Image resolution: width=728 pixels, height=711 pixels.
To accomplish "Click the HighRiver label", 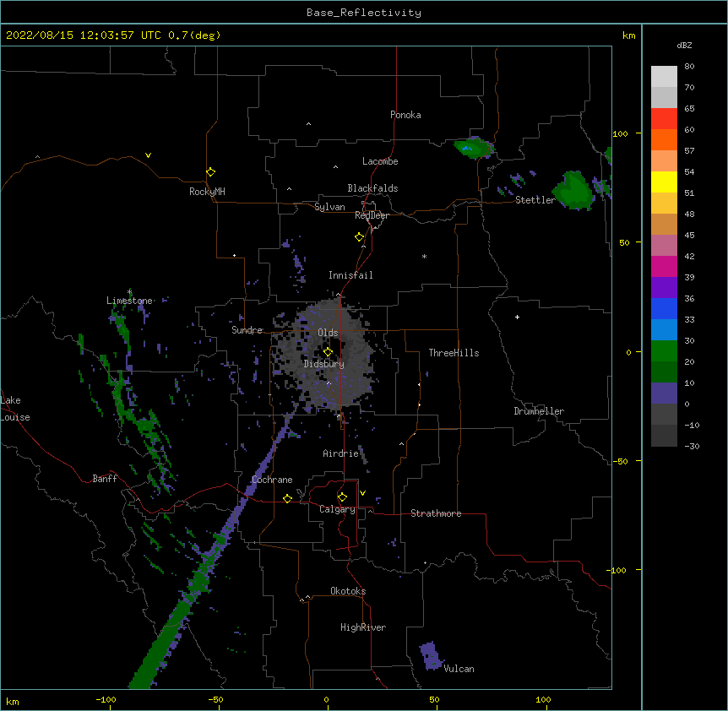I will pyautogui.click(x=363, y=627).
